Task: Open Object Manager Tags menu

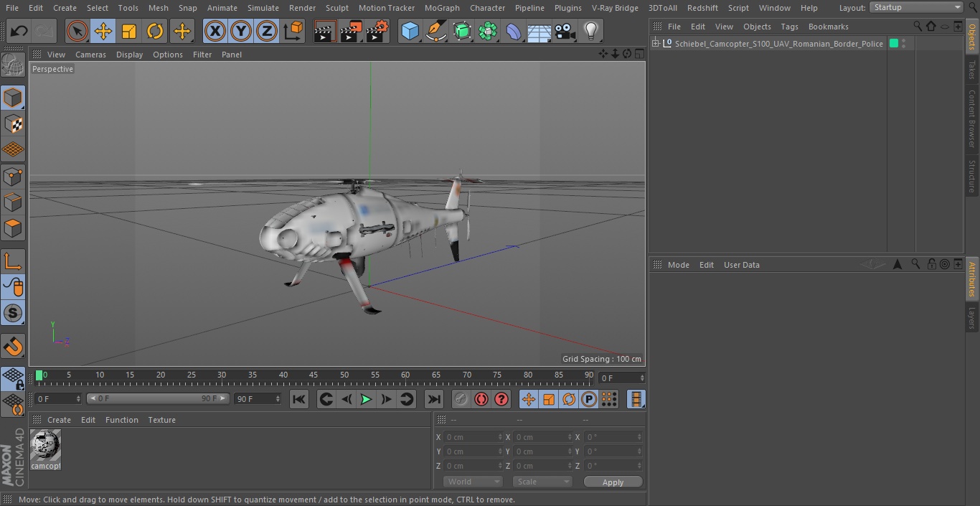Action: click(789, 27)
